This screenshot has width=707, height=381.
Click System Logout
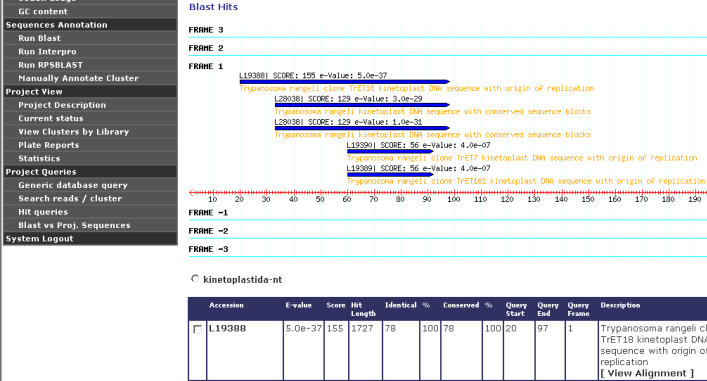(39, 239)
